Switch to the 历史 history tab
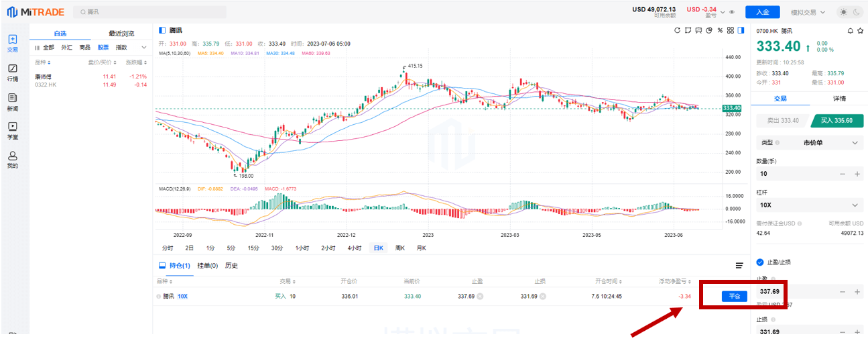This screenshot has width=868, height=359. click(x=231, y=266)
